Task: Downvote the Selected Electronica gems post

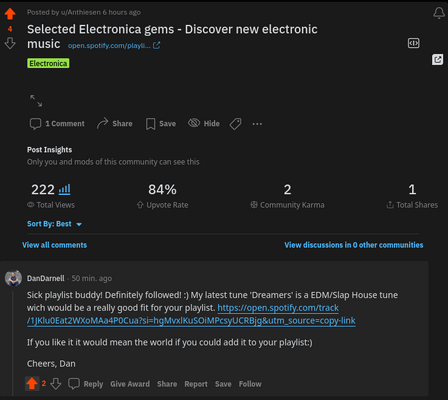Action: 10,43
